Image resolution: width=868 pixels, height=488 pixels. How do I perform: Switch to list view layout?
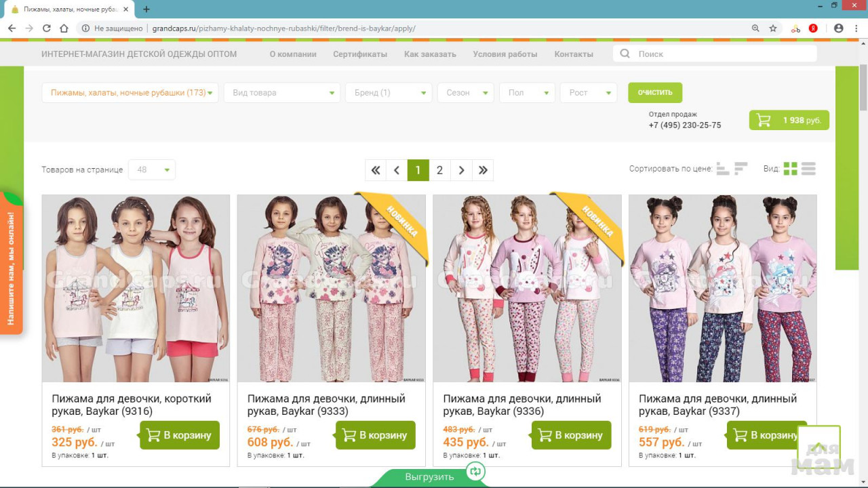[x=808, y=169]
